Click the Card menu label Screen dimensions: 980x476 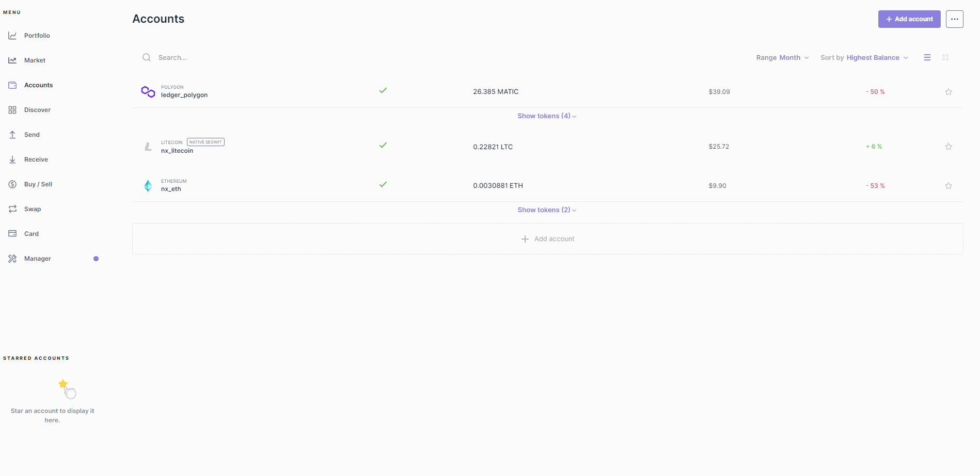click(x=31, y=234)
